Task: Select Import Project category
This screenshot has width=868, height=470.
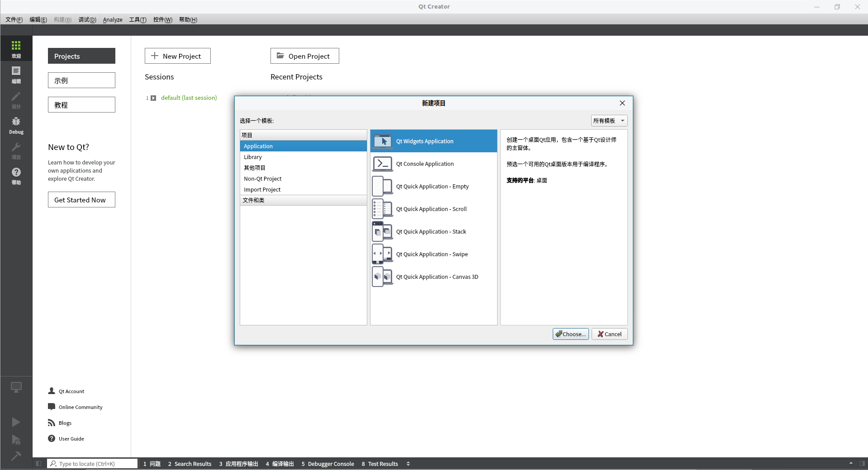Action: pyautogui.click(x=304, y=189)
